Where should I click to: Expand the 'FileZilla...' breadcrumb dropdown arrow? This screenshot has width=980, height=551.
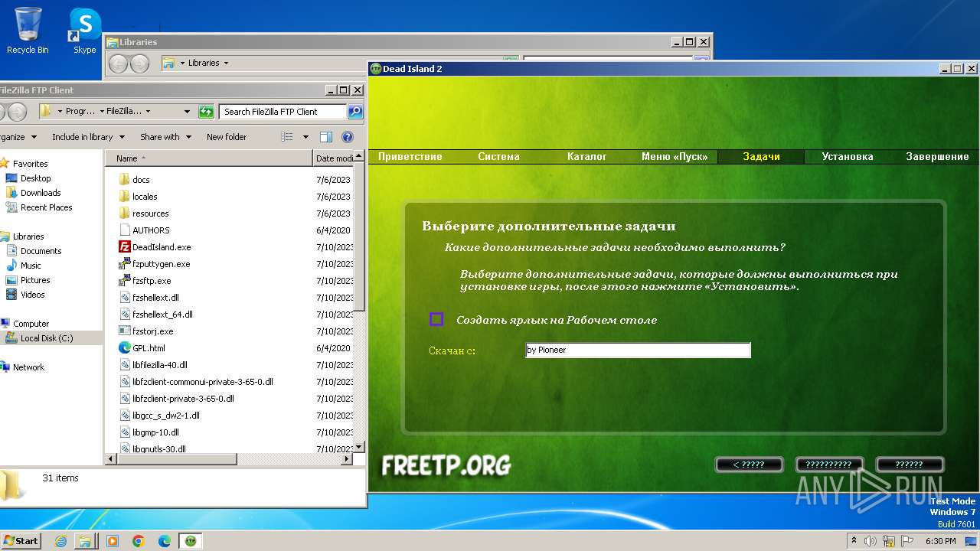click(148, 111)
